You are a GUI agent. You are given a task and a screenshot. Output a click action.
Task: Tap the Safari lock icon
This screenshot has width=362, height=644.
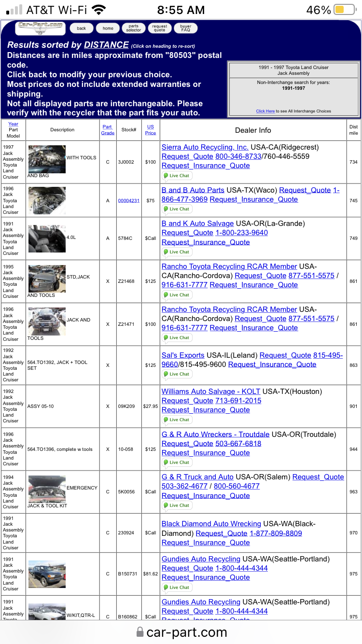point(140,631)
